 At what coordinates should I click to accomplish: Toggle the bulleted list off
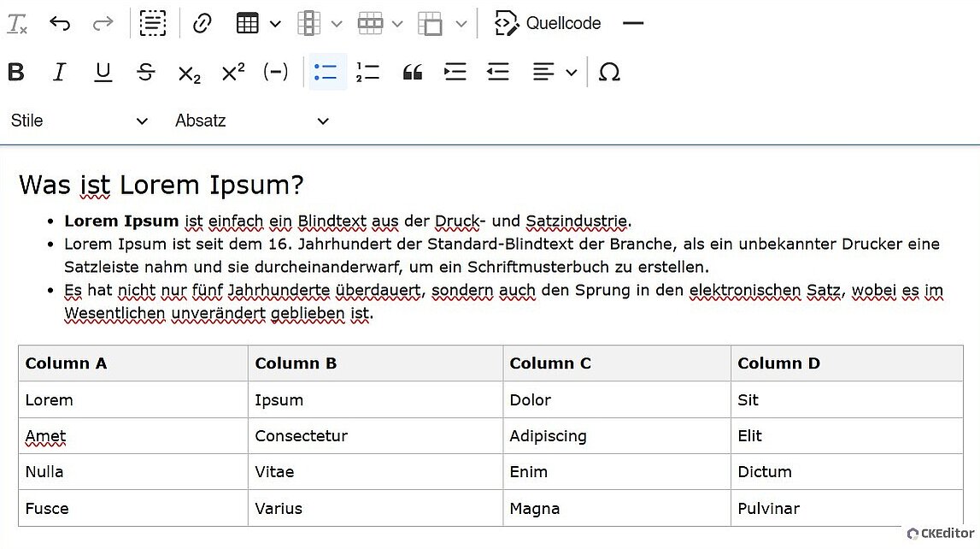[x=326, y=72]
